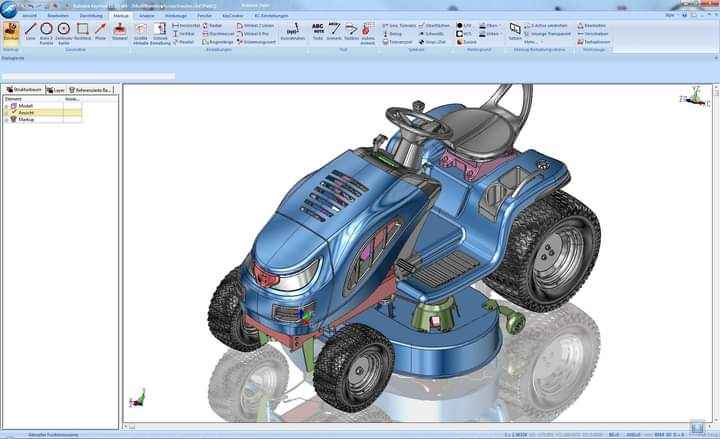Select the Linie drawing tool
Viewport: 720px width, 439px height.
[x=30, y=31]
